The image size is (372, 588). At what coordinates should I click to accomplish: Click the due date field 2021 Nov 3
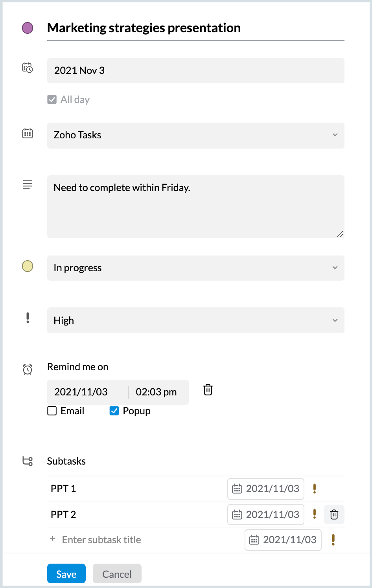coord(195,71)
